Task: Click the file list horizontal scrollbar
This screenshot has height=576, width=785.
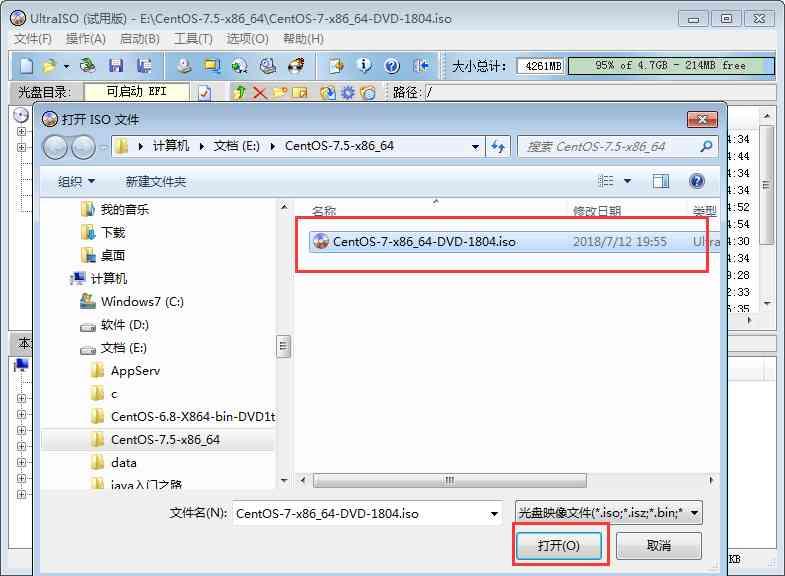Action: coord(450,480)
